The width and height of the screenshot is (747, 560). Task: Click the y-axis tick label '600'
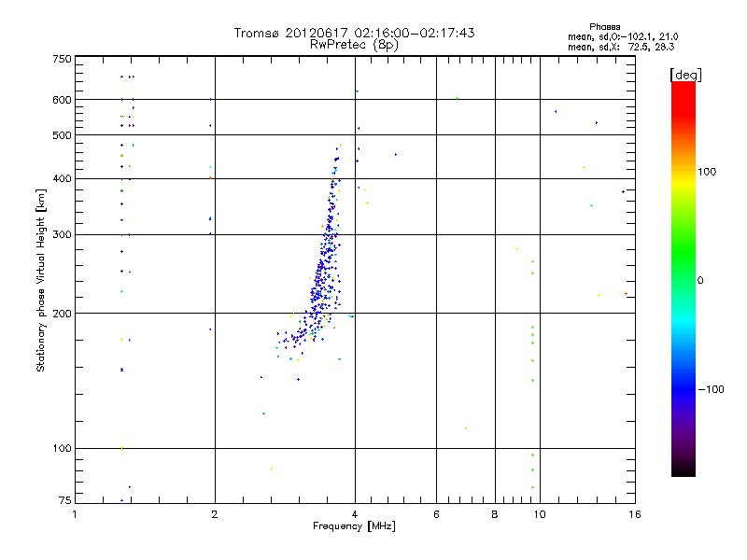coord(62,100)
